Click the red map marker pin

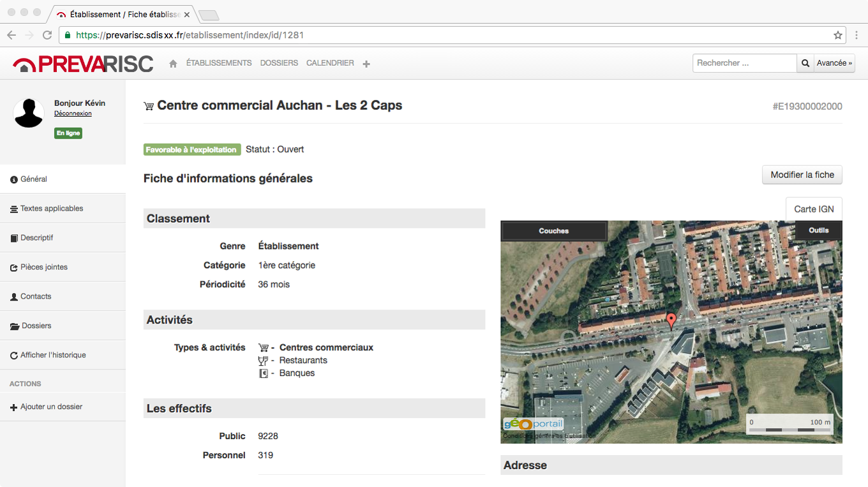[x=671, y=320]
